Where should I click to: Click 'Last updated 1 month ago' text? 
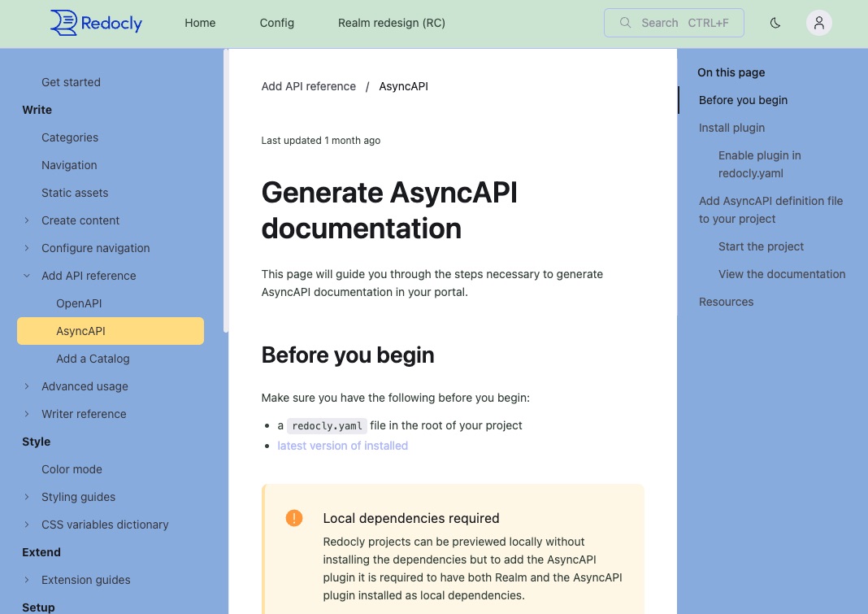[x=320, y=141]
